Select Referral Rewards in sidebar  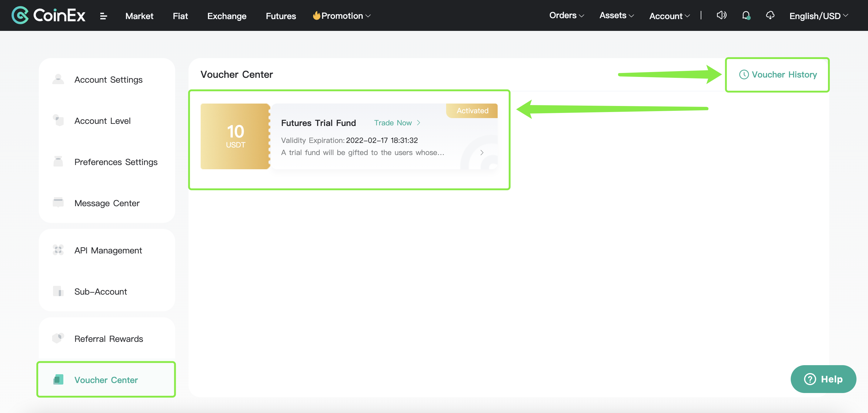tap(107, 338)
